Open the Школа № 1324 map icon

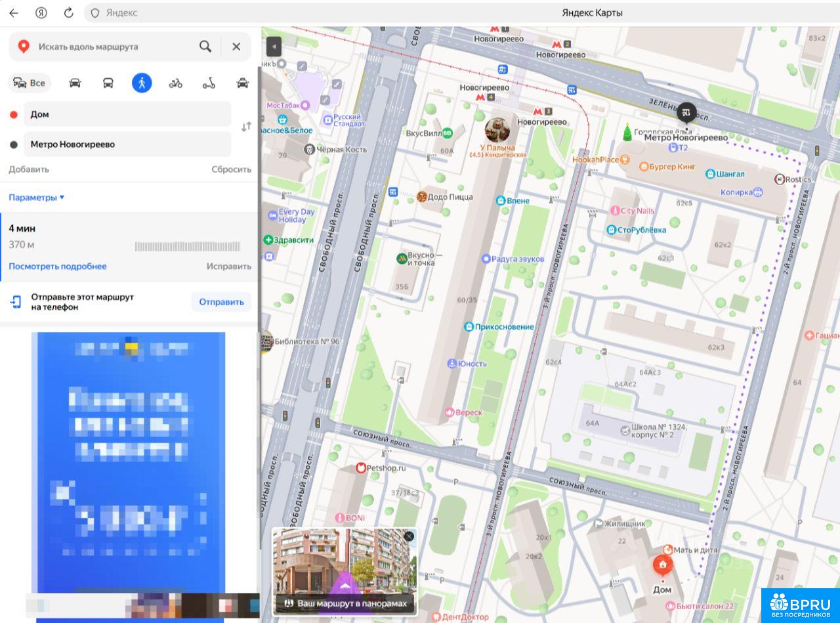[x=625, y=431]
